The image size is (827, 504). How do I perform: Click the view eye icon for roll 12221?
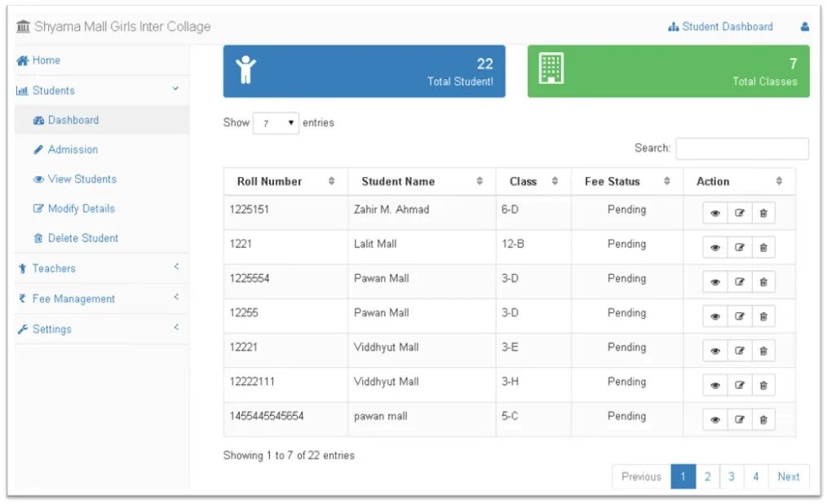pyautogui.click(x=715, y=351)
